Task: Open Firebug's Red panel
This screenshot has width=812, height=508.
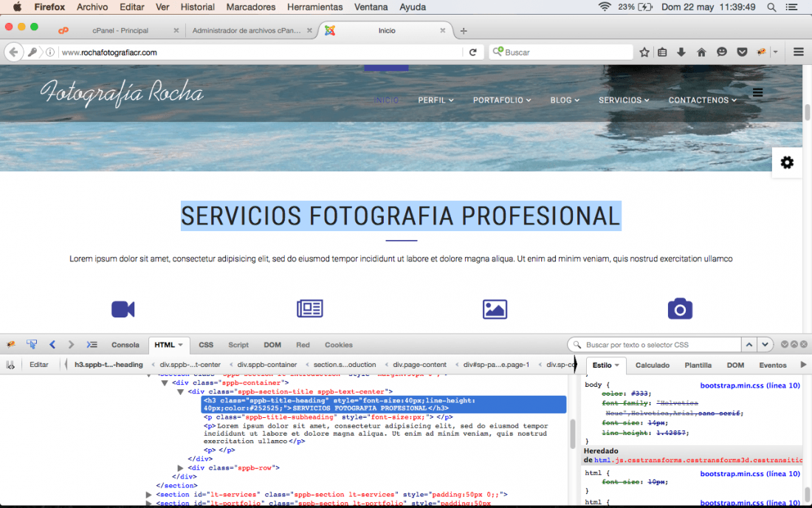Action: point(303,345)
